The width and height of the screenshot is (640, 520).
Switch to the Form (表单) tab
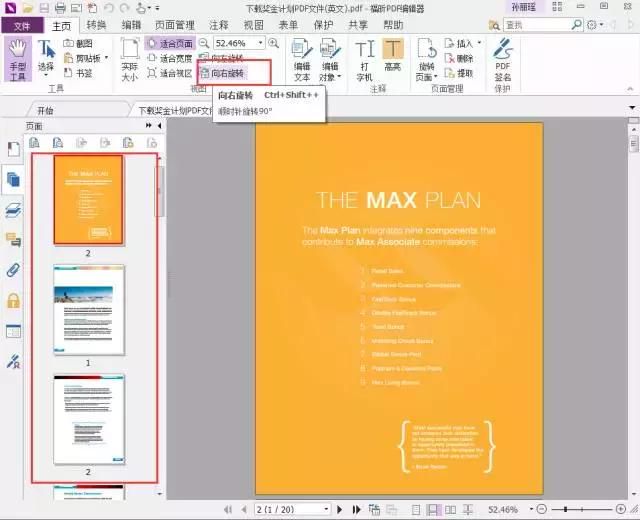[288, 25]
